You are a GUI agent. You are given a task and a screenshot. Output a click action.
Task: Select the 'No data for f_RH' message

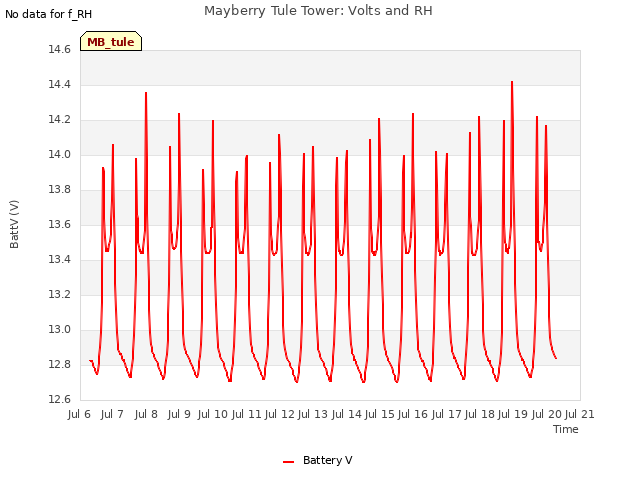point(49,14)
